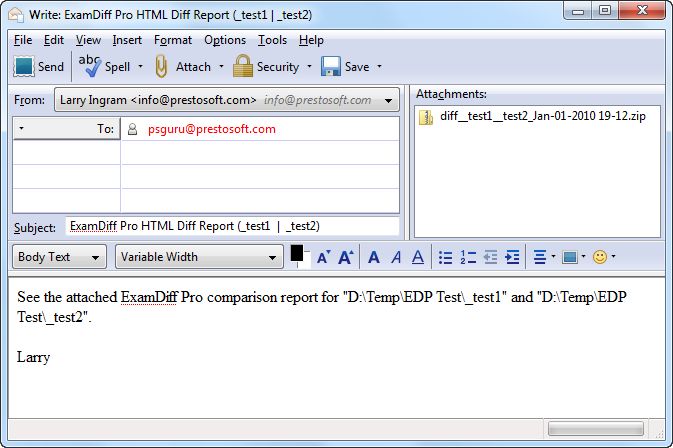
Task: Open insert image dropdown arrow
Action: (583, 256)
